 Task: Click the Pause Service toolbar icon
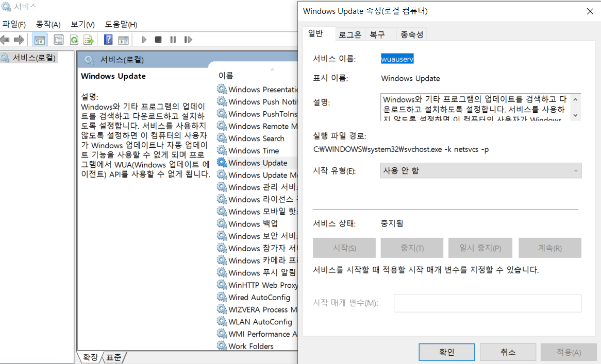coord(173,40)
